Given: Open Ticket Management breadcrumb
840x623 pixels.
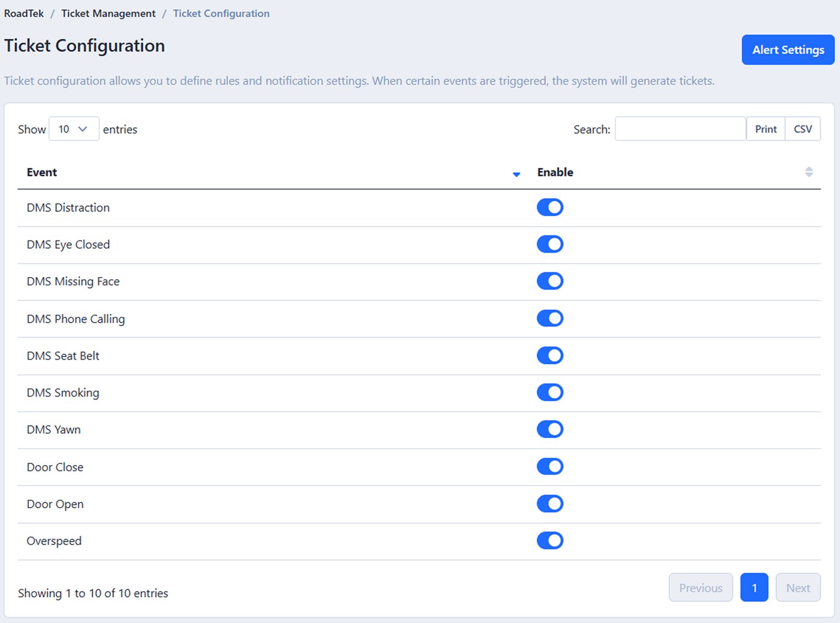Looking at the screenshot, I should (x=108, y=14).
